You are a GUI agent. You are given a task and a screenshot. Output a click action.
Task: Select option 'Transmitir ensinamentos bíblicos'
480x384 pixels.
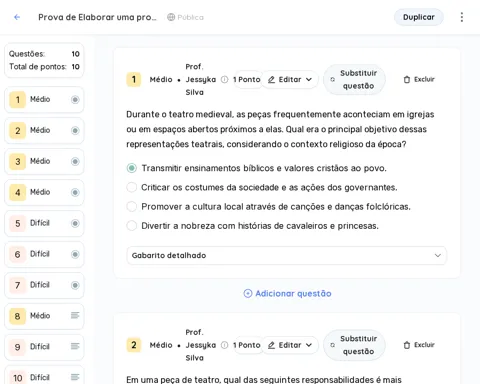coord(132,168)
